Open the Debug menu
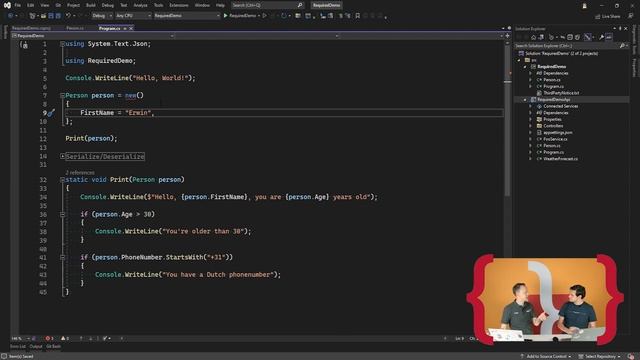The height and width of the screenshot is (360, 640). [x=108, y=5]
